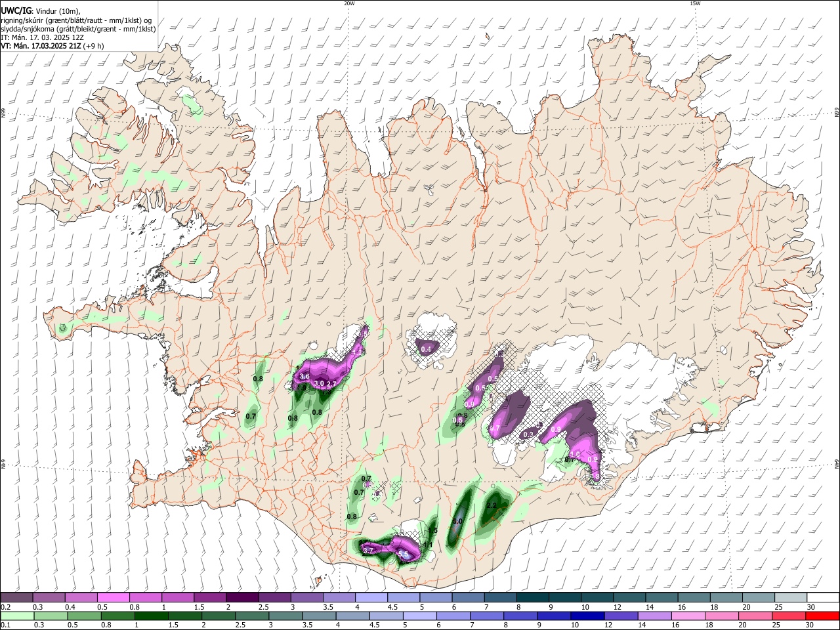Click the crimson rain swatch labeled 25
The image size is (840, 630).
(x=789, y=616)
